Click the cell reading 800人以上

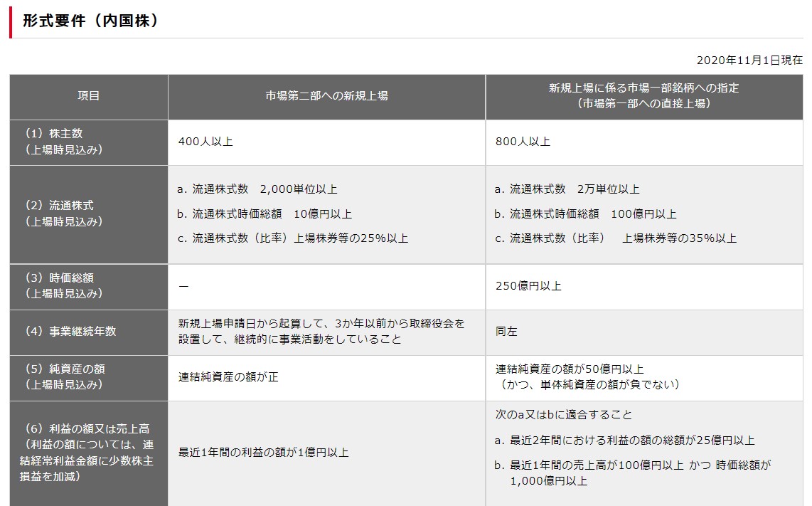[x=523, y=142]
